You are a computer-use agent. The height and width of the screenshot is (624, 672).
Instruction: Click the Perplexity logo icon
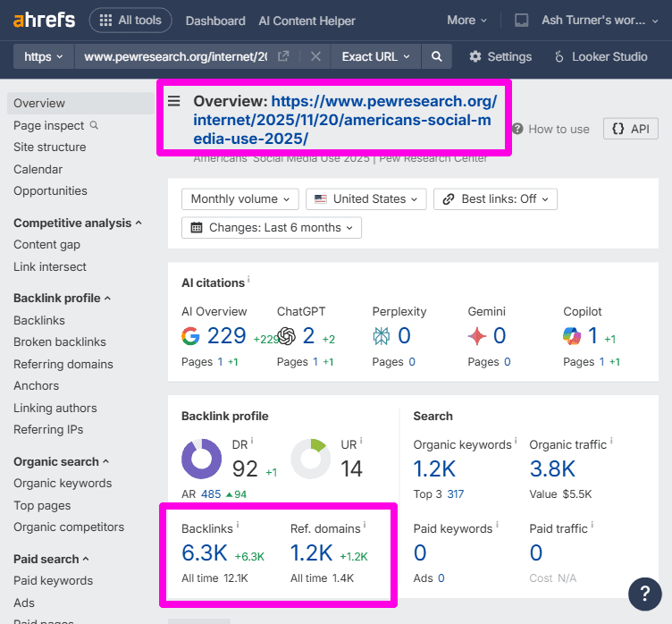coord(381,336)
